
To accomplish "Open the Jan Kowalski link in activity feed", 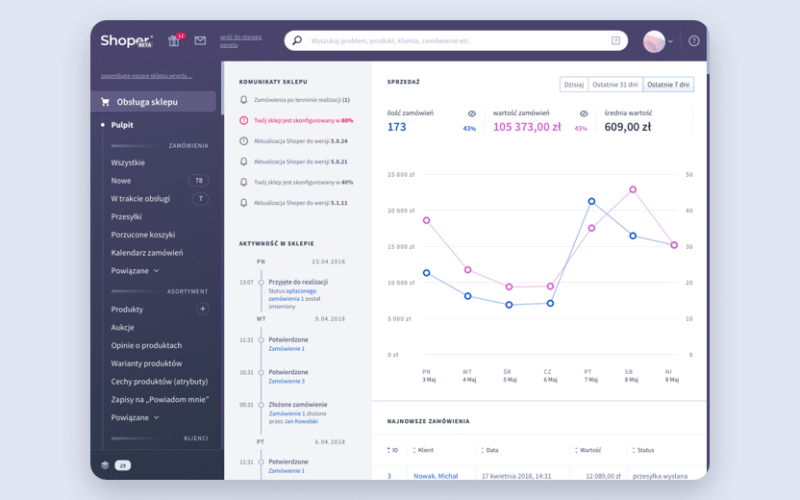I will [300, 421].
